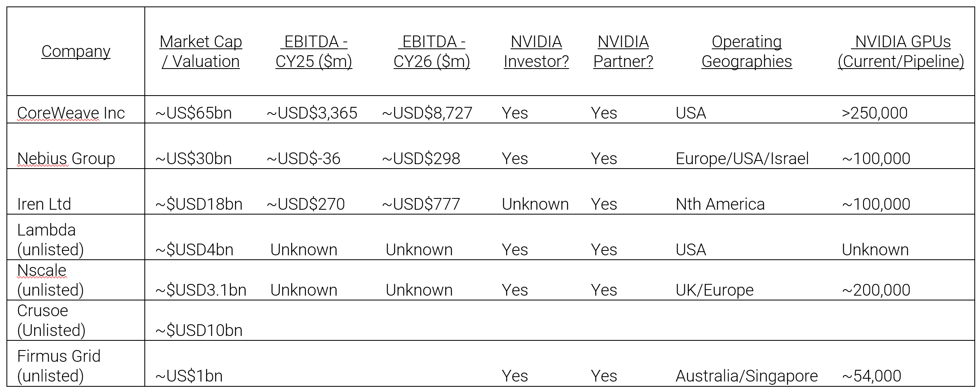Screen dimensions: 980x392
Task: Click the Iren Ltd company cell
Action: [x=44, y=204]
